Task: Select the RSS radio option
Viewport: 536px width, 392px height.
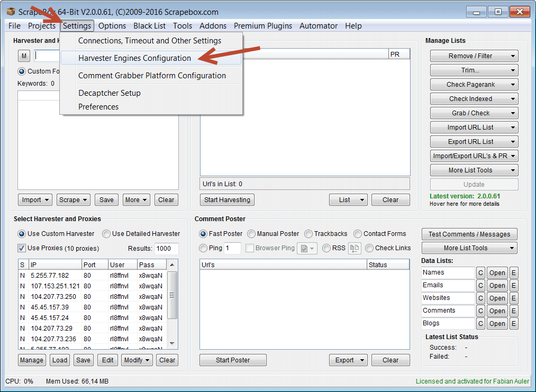Action: pos(326,248)
